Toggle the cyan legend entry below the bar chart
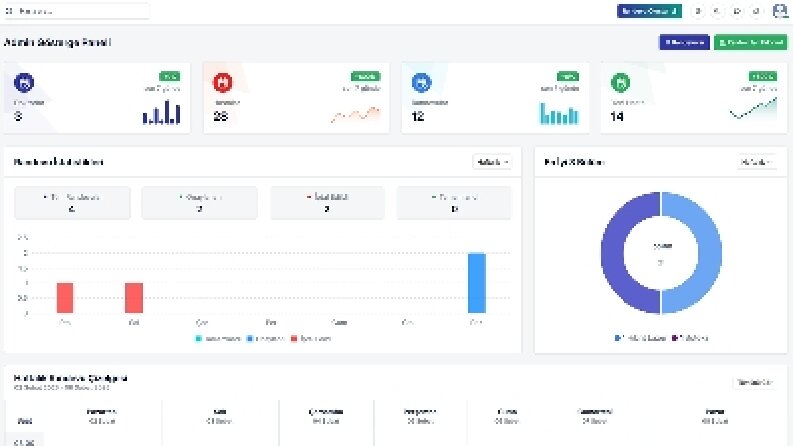Viewport: 793px width, 446px height. tap(218, 338)
